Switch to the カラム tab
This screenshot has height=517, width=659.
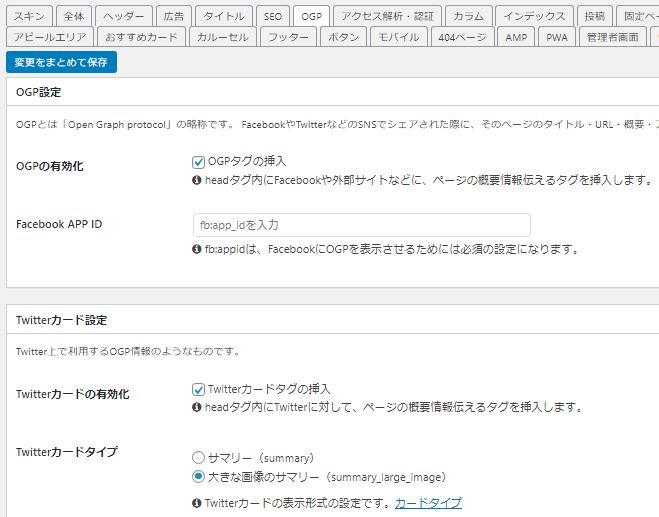pyautogui.click(x=468, y=16)
